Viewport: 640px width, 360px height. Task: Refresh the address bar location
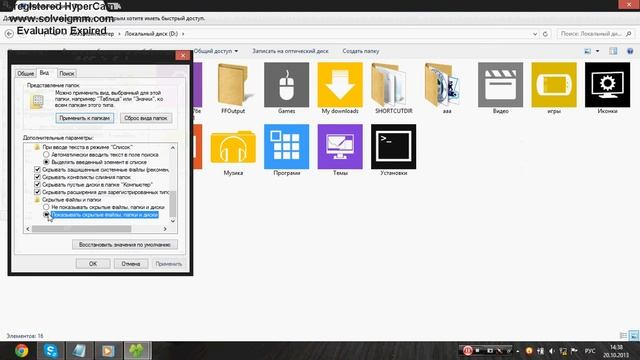545,34
